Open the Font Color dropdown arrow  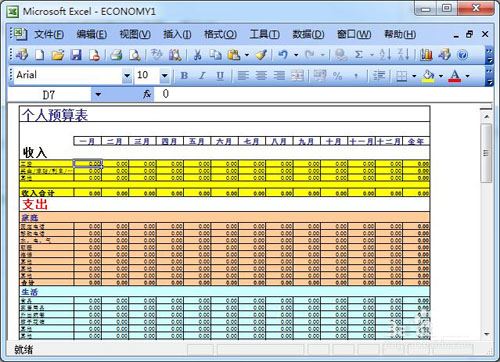click(467, 76)
